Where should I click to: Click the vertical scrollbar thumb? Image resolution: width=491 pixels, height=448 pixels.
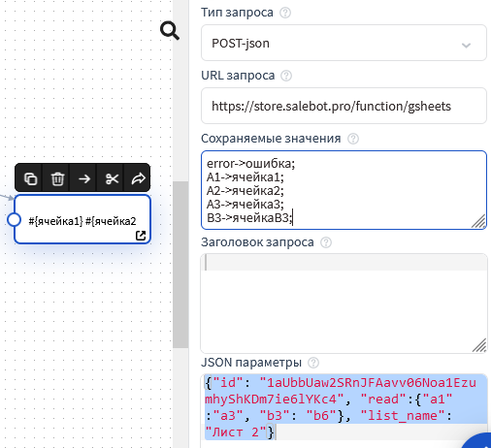180,265
